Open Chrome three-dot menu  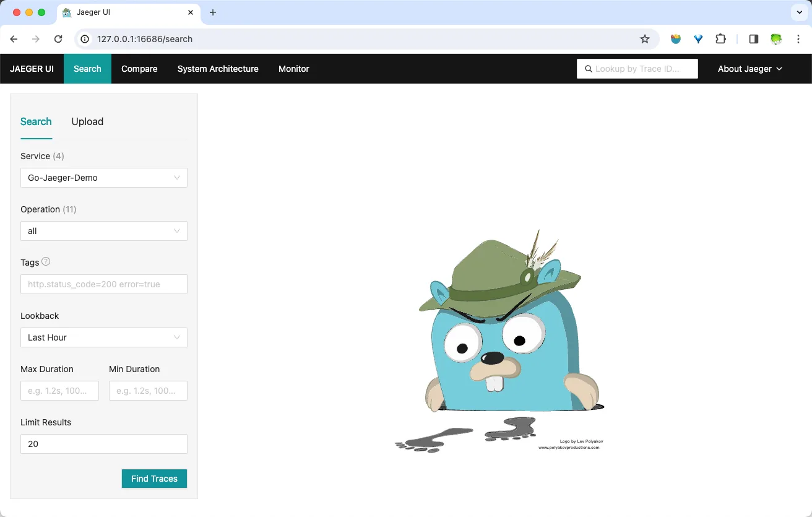click(798, 39)
